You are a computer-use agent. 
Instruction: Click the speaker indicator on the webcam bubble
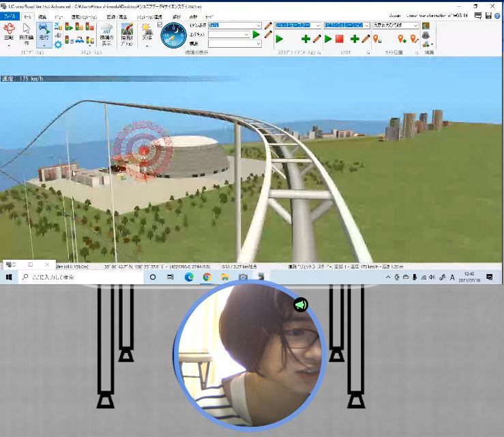pyautogui.click(x=301, y=305)
